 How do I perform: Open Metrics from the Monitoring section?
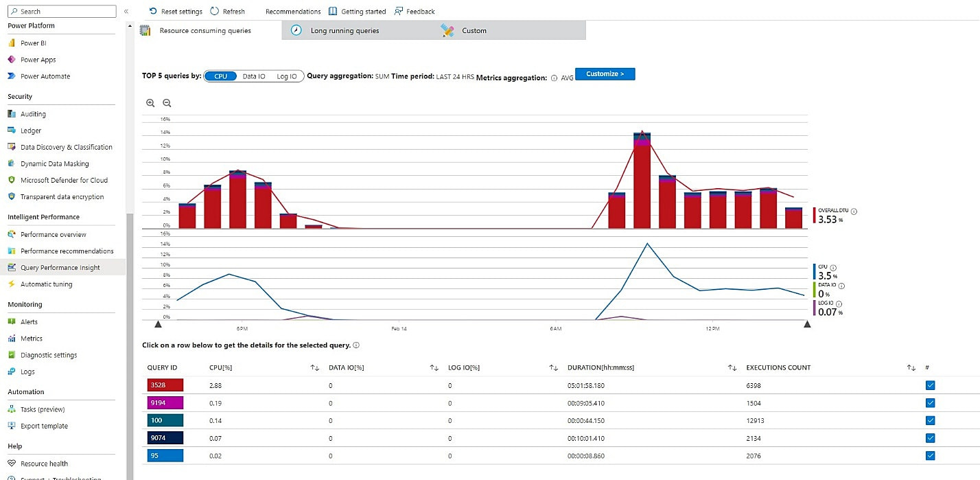click(32, 338)
